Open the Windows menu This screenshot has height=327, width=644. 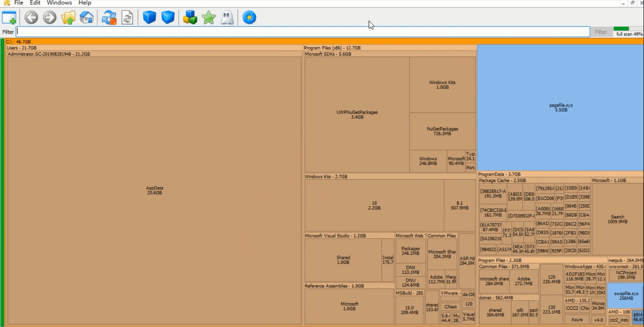[59, 3]
